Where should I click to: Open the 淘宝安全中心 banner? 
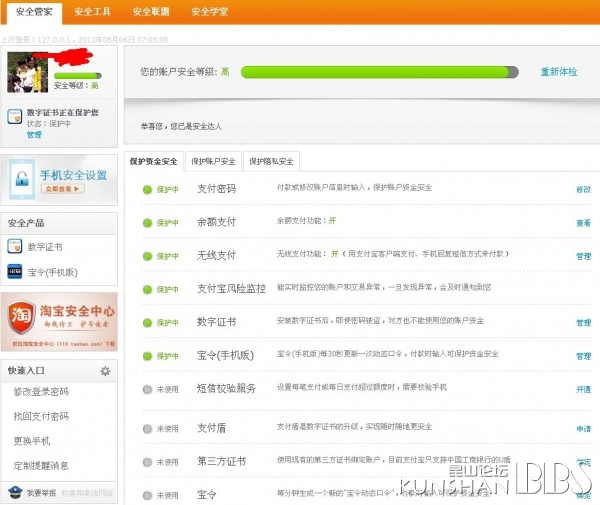[x=59, y=320]
